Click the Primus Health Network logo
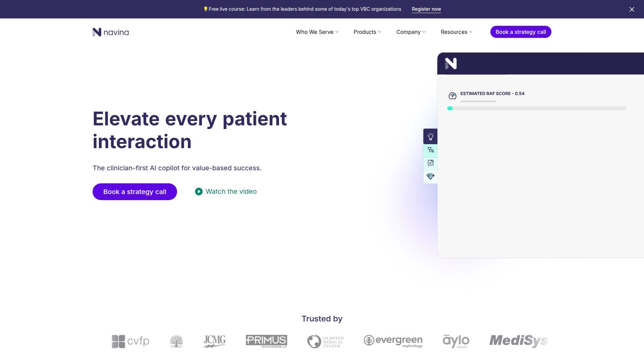This screenshot has height=362, width=644. pyautogui.click(x=266, y=341)
